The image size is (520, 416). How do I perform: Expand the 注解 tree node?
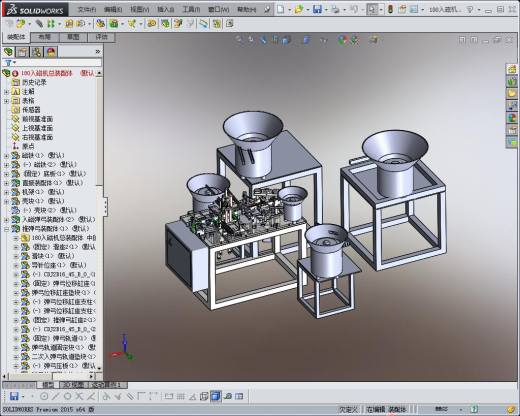point(6,91)
